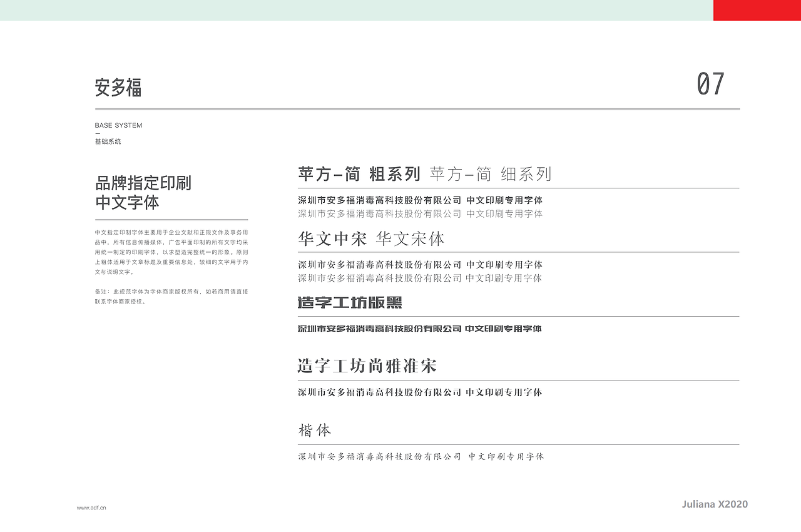Open the www.adf.cn website link

pos(91,508)
